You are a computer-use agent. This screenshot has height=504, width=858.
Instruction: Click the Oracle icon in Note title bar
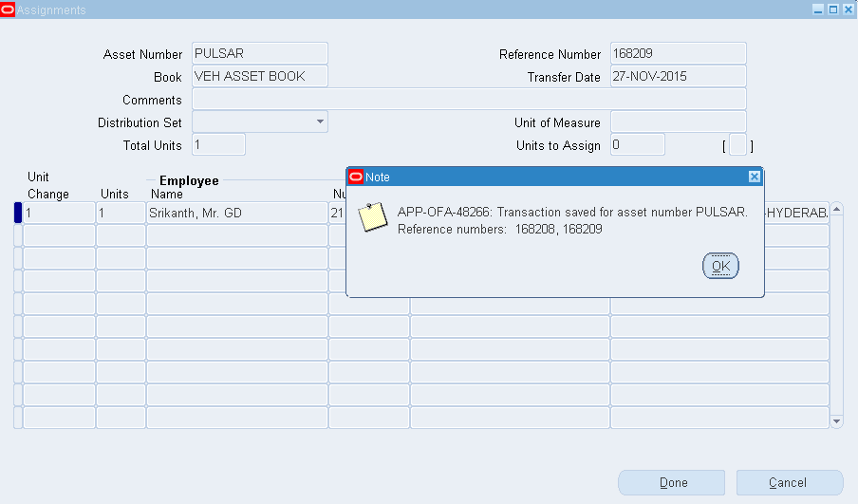click(356, 177)
